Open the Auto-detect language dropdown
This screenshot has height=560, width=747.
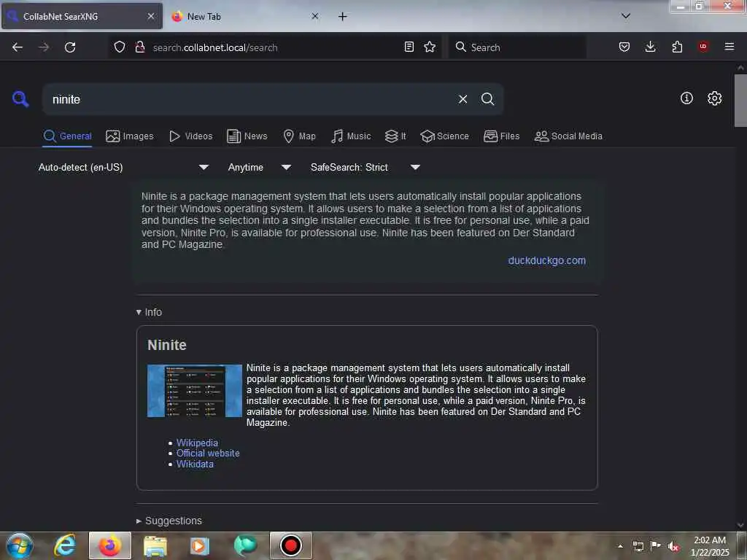click(x=123, y=167)
